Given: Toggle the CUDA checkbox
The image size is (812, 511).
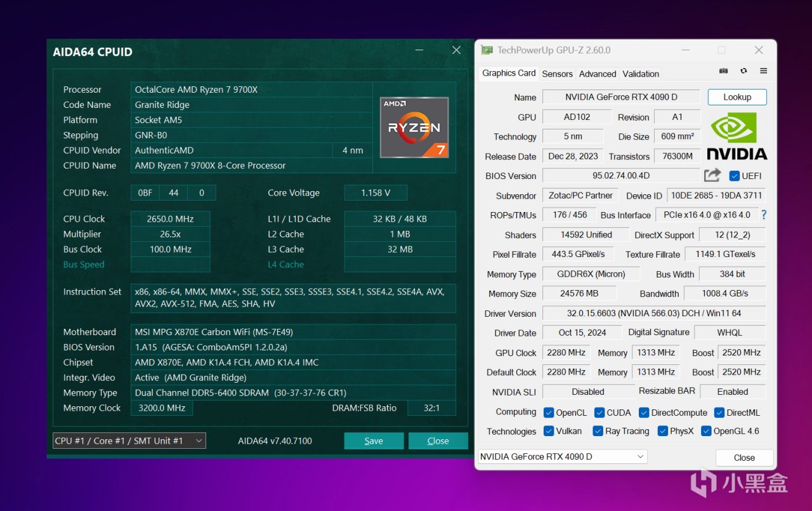Looking at the screenshot, I should coord(599,413).
